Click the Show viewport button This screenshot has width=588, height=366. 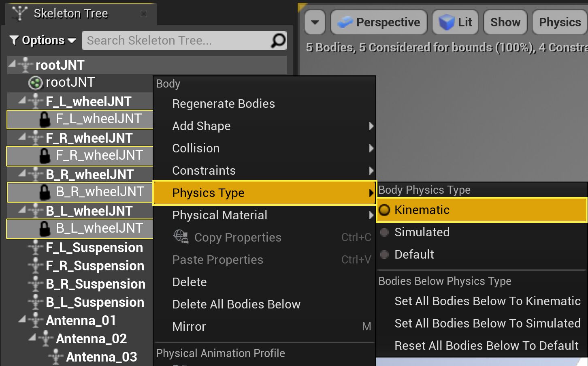point(505,22)
